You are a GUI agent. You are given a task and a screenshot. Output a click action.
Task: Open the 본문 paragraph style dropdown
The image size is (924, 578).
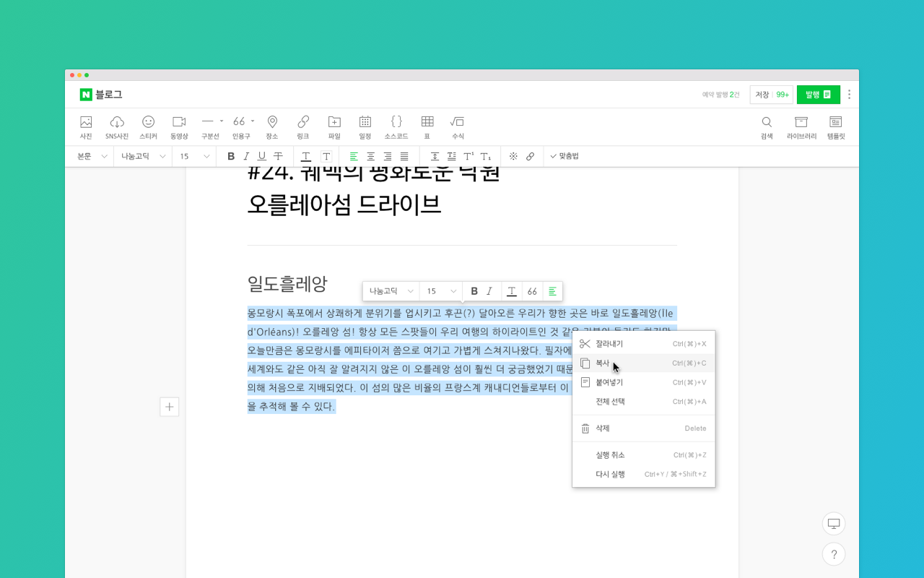click(x=92, y=156)
